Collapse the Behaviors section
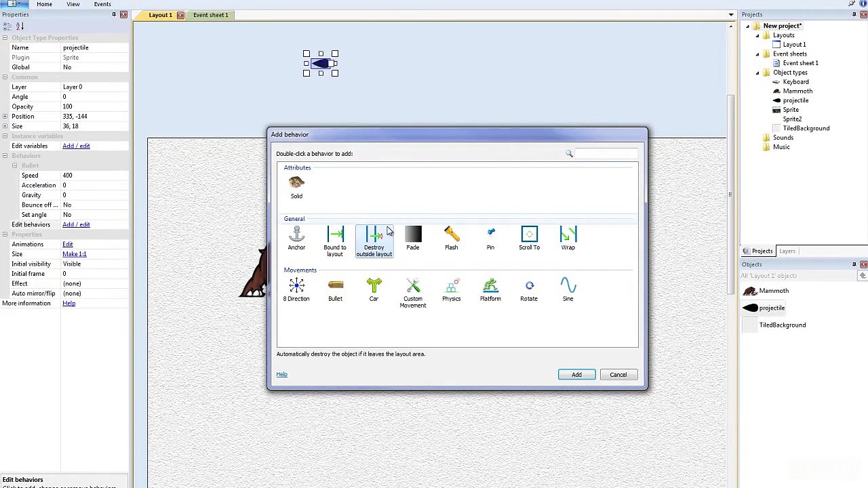 (x=5, y=156)
